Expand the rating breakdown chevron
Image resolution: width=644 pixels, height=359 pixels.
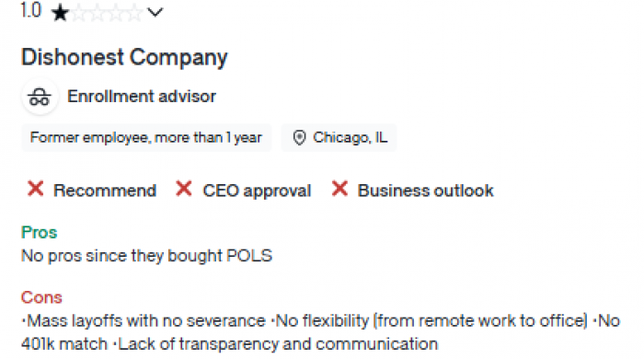tap(155, 12)
